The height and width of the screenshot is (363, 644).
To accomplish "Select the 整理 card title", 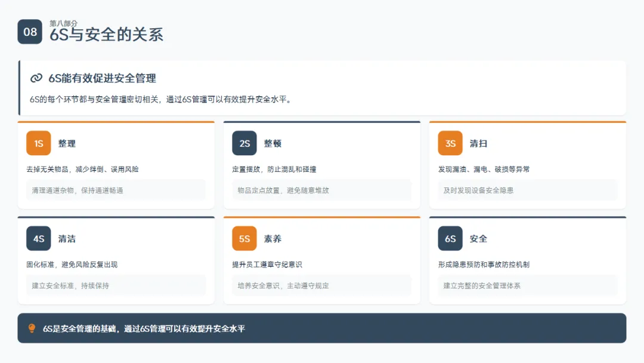I will coord(67,143).
